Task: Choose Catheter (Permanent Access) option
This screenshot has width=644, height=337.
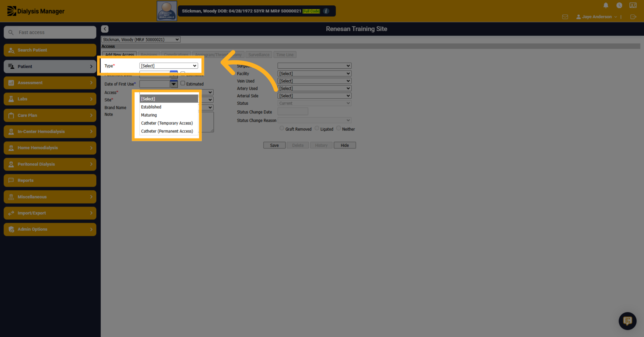Action: [169, 131]
